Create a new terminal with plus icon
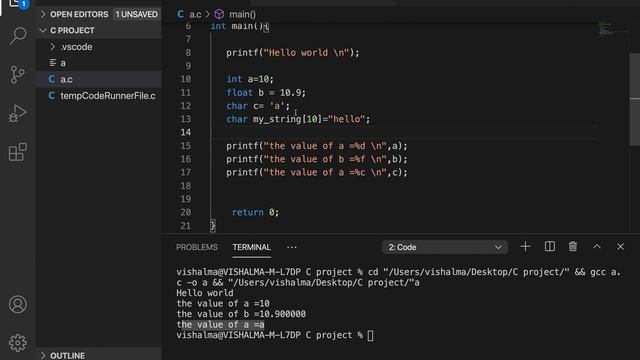Viewport: 640px width, 360px height. (525, 247)
